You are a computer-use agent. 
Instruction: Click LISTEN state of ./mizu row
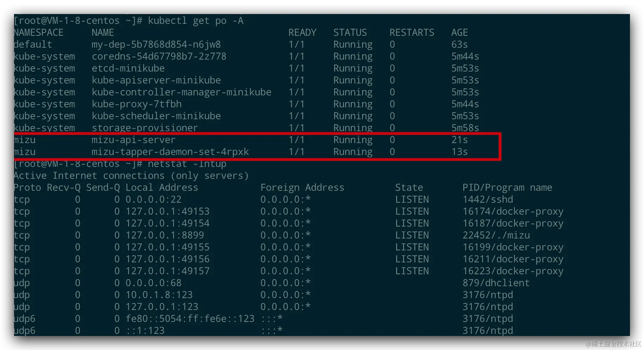(412, 235)
